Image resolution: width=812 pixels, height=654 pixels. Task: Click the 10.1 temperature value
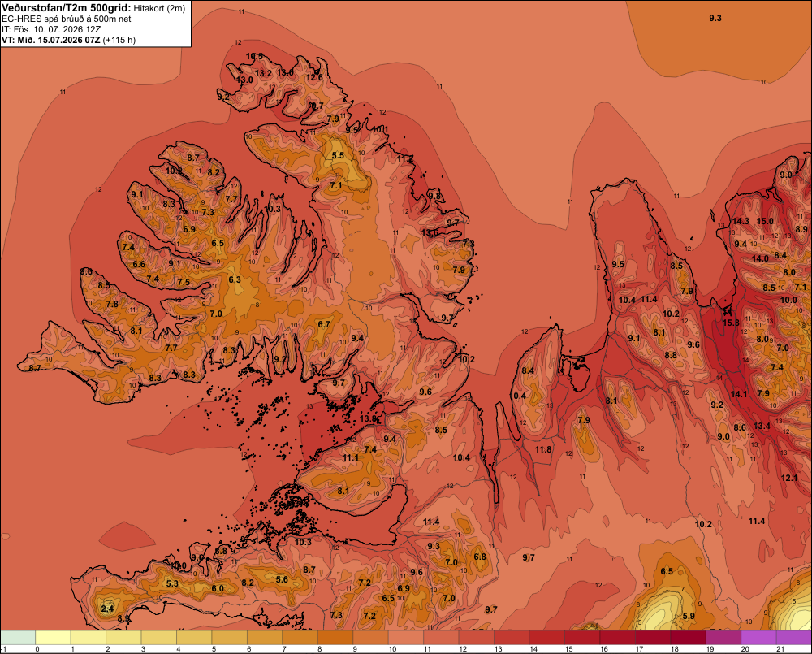[381, 129]
